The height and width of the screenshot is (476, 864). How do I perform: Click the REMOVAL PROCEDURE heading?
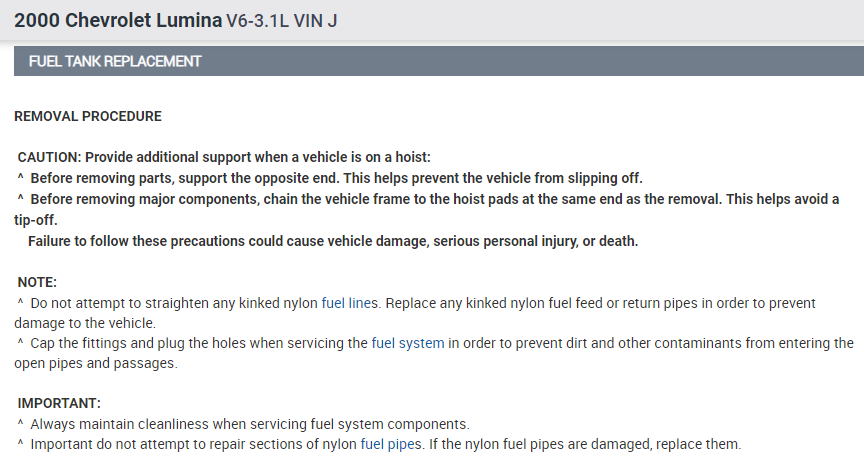pyautogui.click(x=88, y=116)
